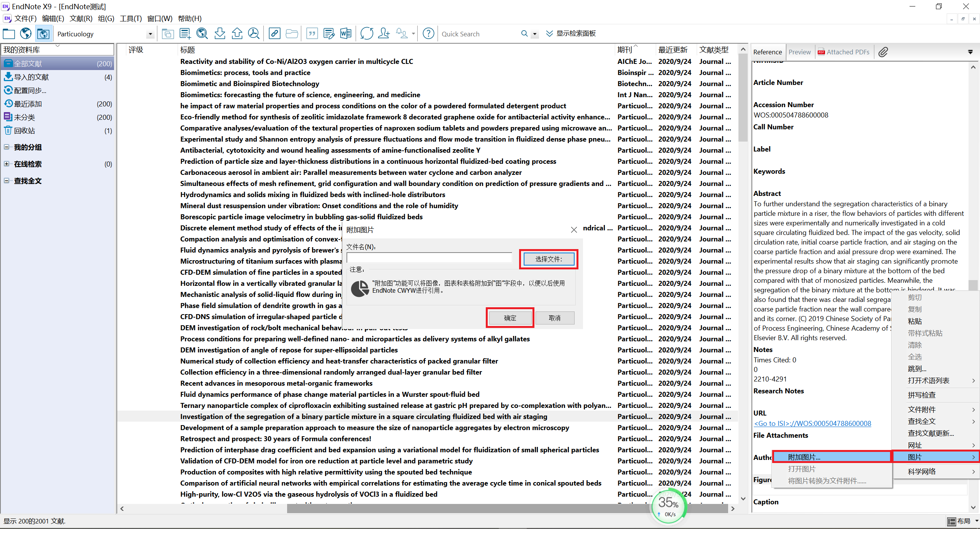This screenshot has width=980, height=551.
Task: Choose 粘贴 in context menu
Action: (936, 321)
